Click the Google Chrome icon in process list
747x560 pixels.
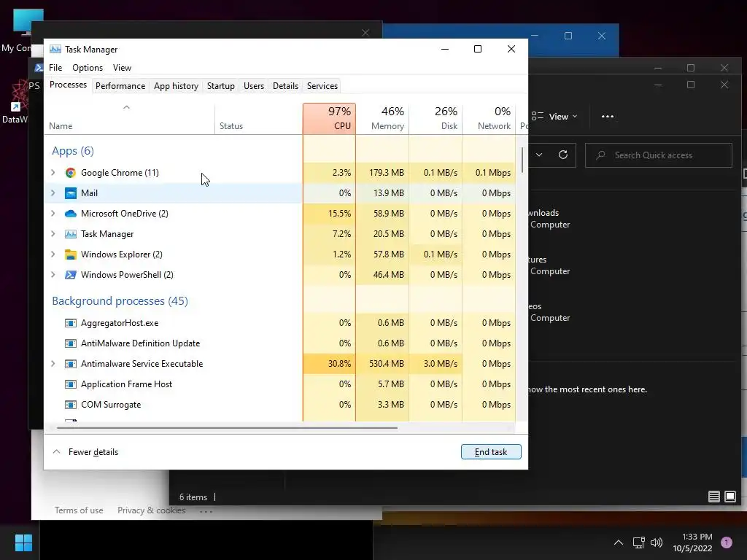coord(71,173)
